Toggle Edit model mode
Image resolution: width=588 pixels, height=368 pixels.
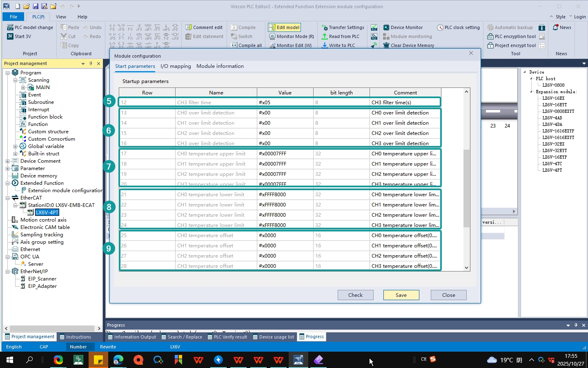click(x=284, y=27)
